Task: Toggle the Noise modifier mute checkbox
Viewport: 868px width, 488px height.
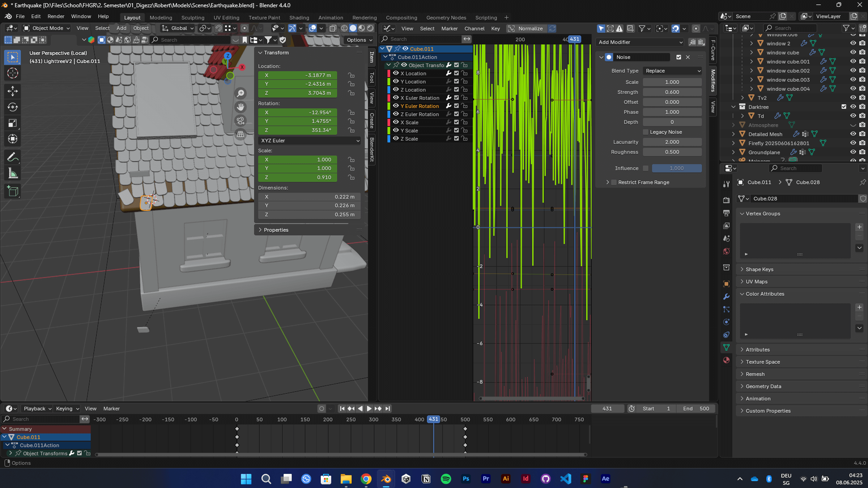Action: [x=678, y=57]
